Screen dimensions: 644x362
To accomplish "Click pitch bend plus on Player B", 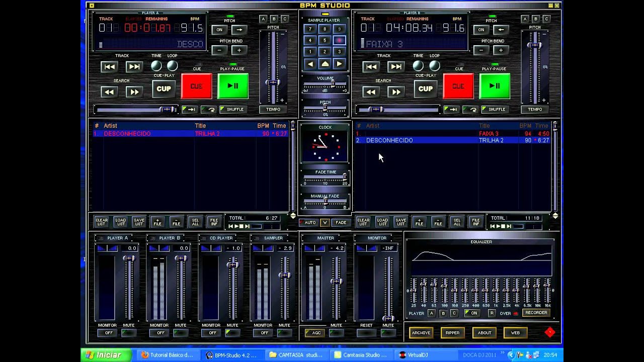I will [501, 50].
